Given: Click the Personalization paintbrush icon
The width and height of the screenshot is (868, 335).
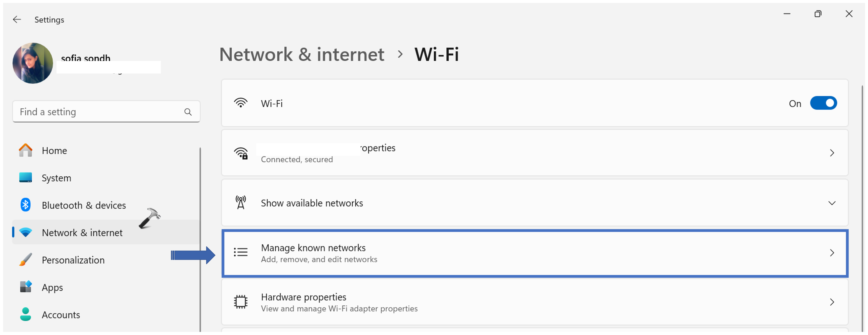Looking at the screenshot, I should [26, 260].
